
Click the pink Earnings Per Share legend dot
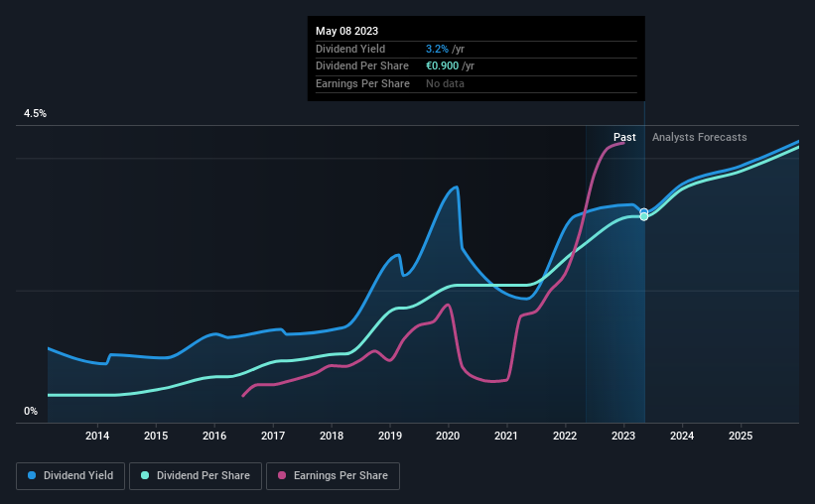[x=282, y=475]
